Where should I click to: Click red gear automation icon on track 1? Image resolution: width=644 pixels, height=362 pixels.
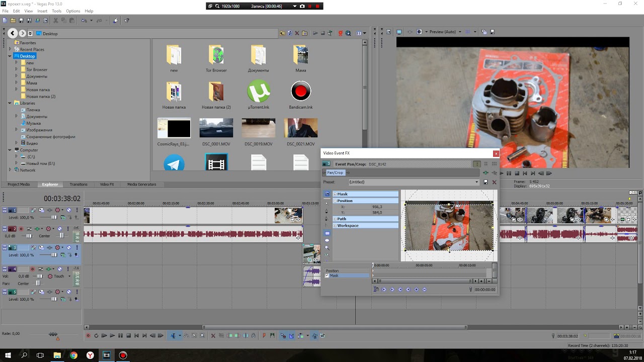tap(57, 210)
